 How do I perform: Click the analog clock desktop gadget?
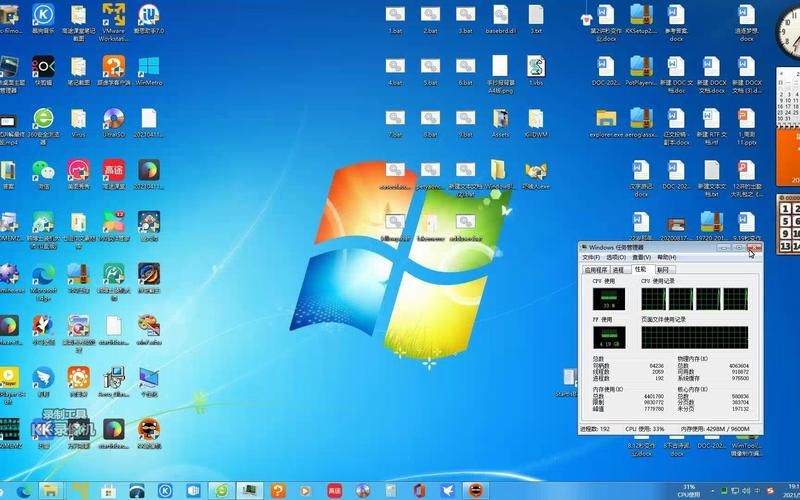788,32
